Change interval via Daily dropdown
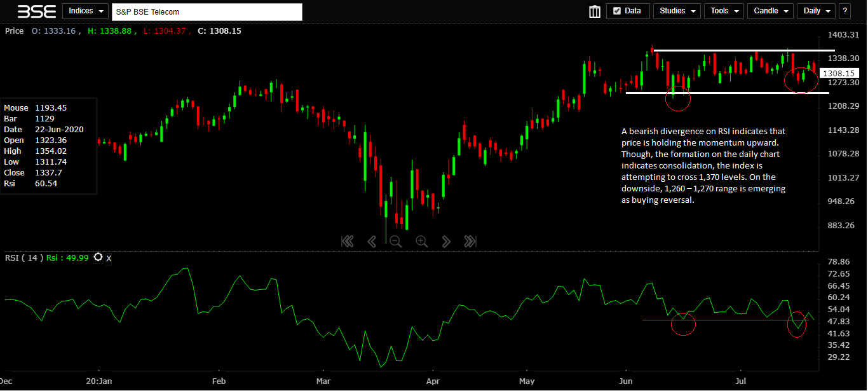Image resolution: width=868 pixels, height=391 pixels. click(817, 11)
